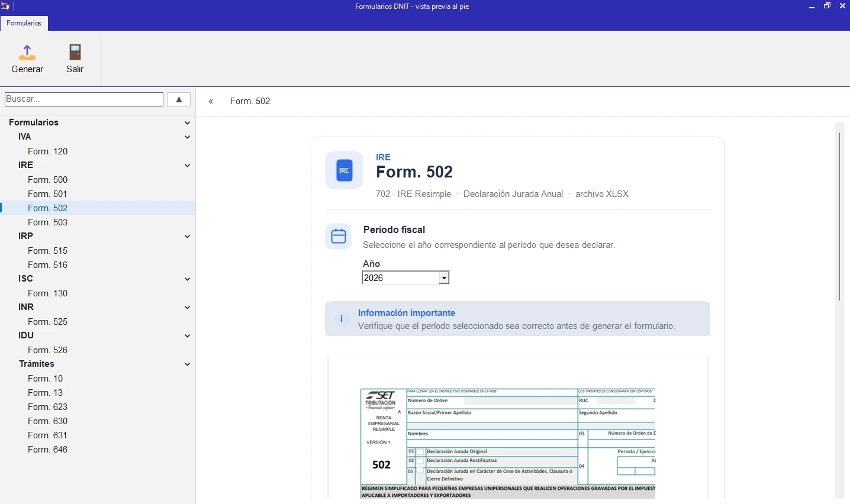Close the Formularios DNIT window
Screen dimensions: 850x504
point(842,6)
